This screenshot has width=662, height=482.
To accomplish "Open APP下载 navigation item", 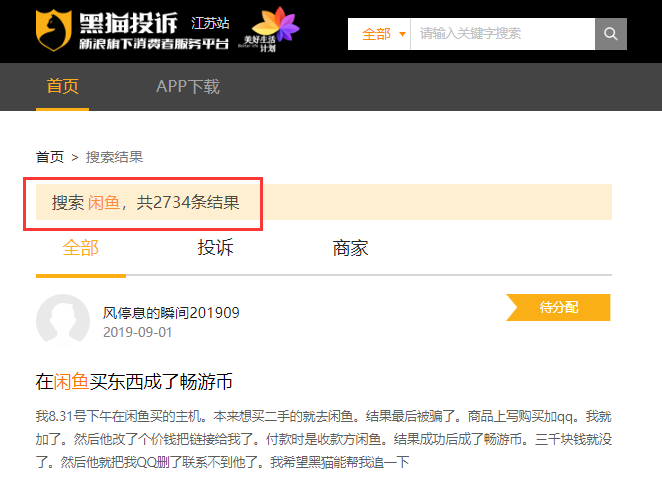I will coord(188,87).
